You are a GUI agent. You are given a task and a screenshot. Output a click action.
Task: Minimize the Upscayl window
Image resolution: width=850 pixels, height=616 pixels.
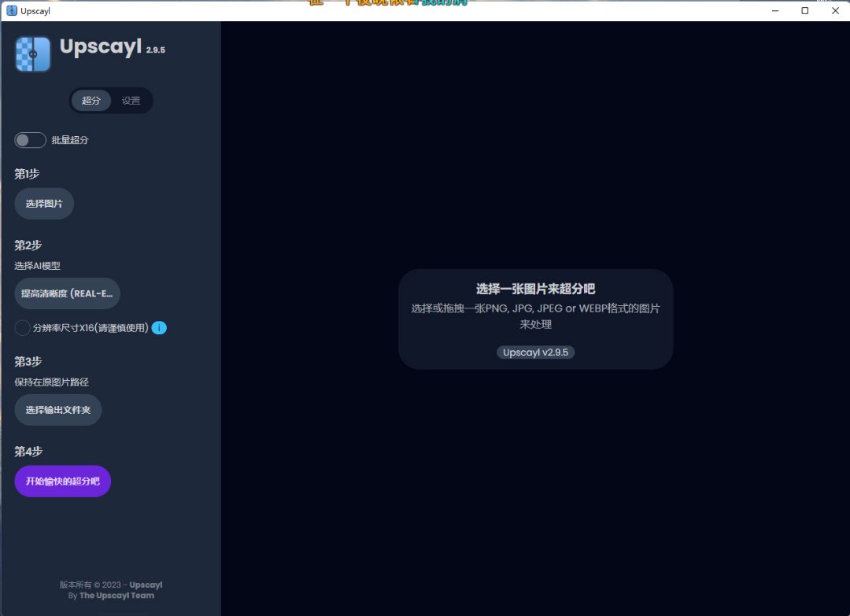click(x=774, y=10)
